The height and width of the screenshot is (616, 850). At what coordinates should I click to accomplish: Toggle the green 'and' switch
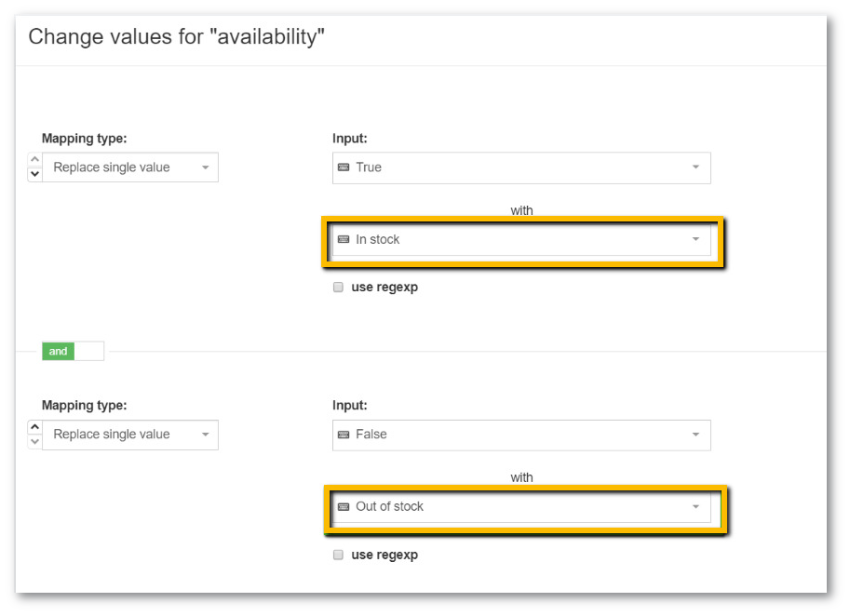click(59, 352)
